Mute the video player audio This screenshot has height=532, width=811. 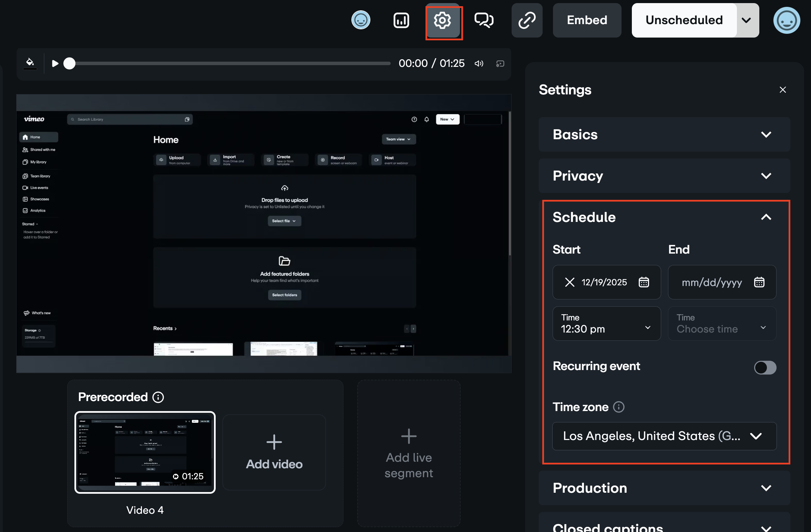click(x=479, y=63)
